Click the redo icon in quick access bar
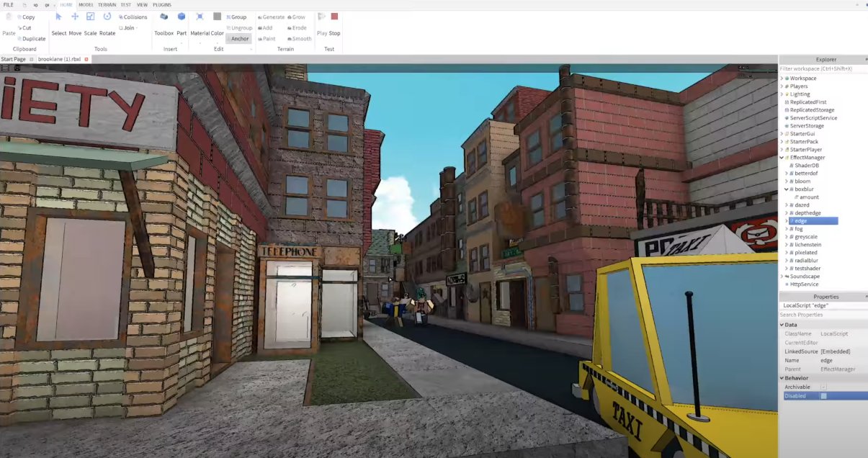Viewport: 868px width, 458px height. point(47,5)
